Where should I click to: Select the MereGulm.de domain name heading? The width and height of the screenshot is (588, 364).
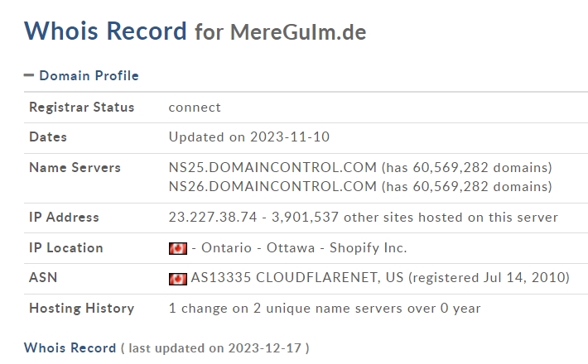[x=298, y=32]
